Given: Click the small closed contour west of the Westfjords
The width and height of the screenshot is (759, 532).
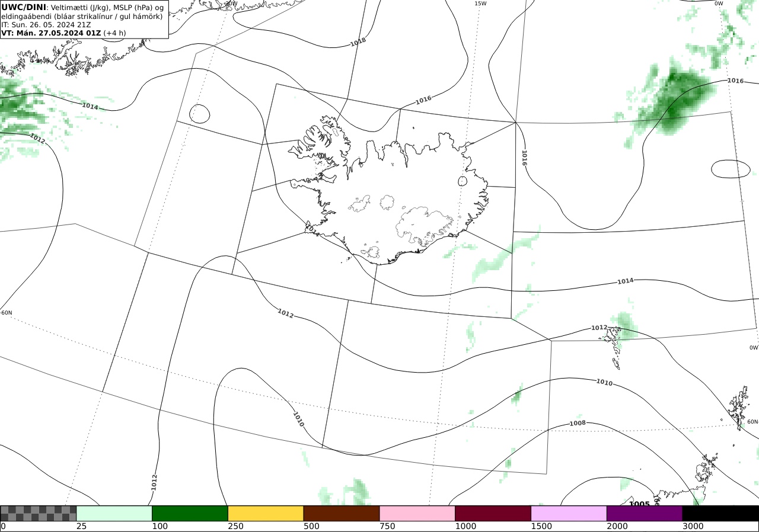Looking at the screenshot, I should click(199, 114).
